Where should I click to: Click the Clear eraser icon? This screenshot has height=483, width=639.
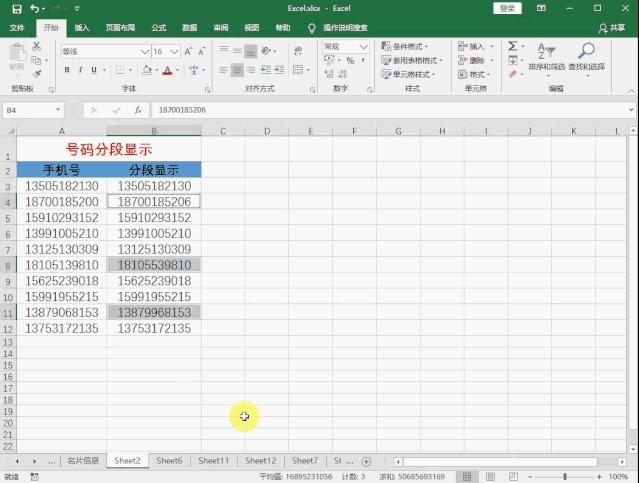pos(513,74)
